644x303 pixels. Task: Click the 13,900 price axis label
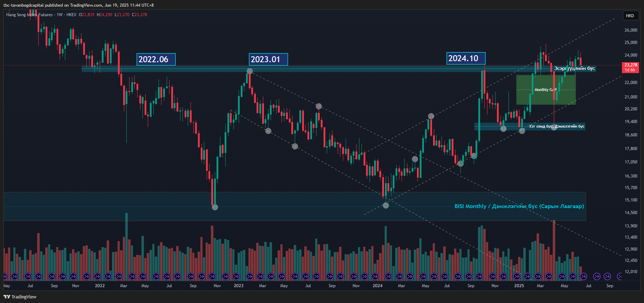(631, 226)
